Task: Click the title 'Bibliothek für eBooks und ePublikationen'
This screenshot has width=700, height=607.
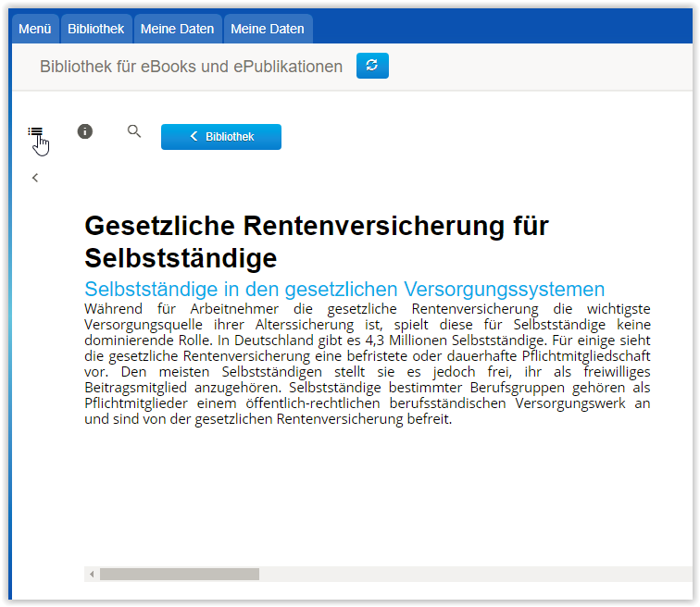Action: [191, 67]
